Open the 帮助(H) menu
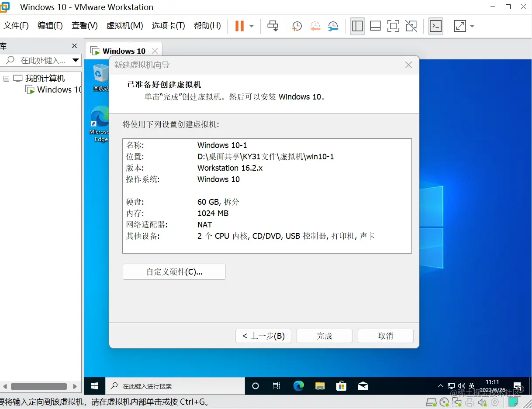The width and height of the screenshot is (532, 409). click(x=207, y=26)
